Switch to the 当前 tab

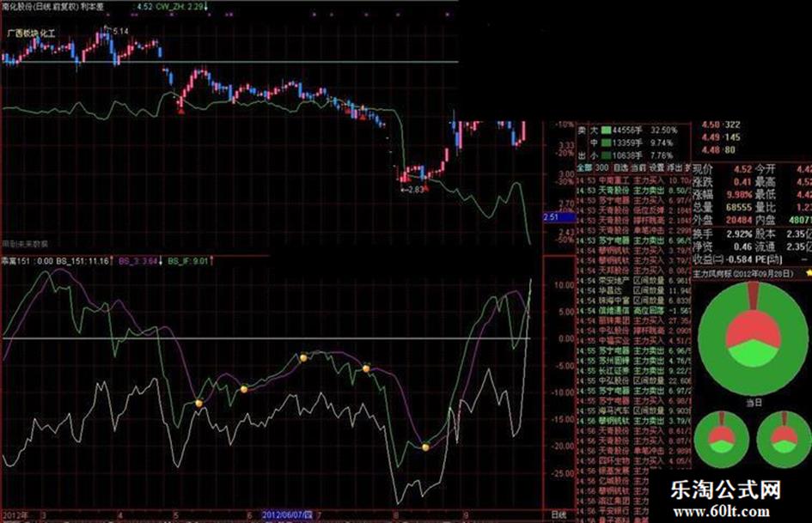point(638,167)
